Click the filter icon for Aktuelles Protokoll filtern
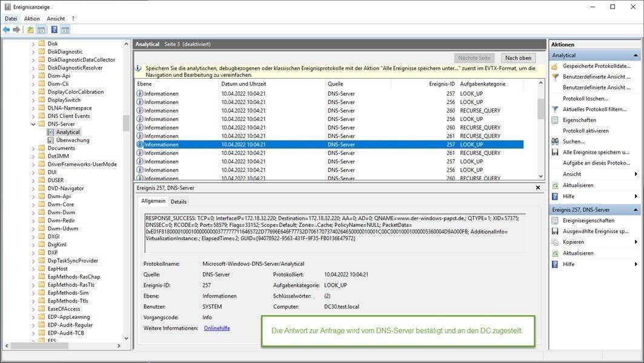Image resolution: width=644 pixels, height=363 pixels. pyautogui.click(x=556, y=109)
